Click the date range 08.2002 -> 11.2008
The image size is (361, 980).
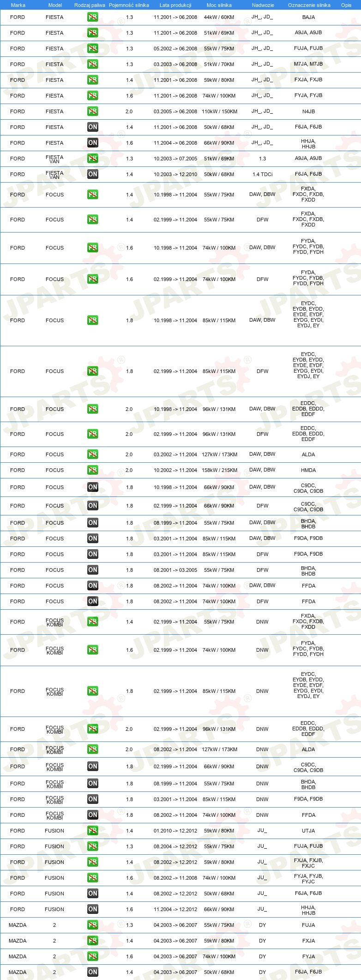(175, 878)
